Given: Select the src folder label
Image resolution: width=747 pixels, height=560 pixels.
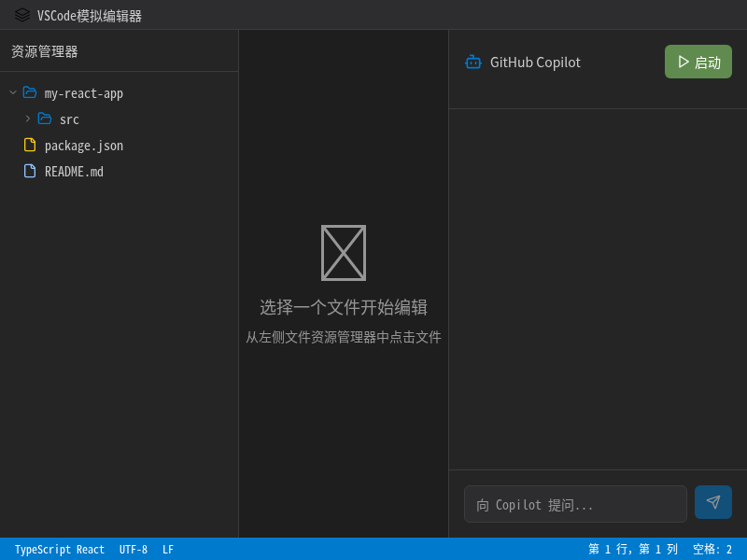Looking at the screenshot, I should (x=69, y=119).
